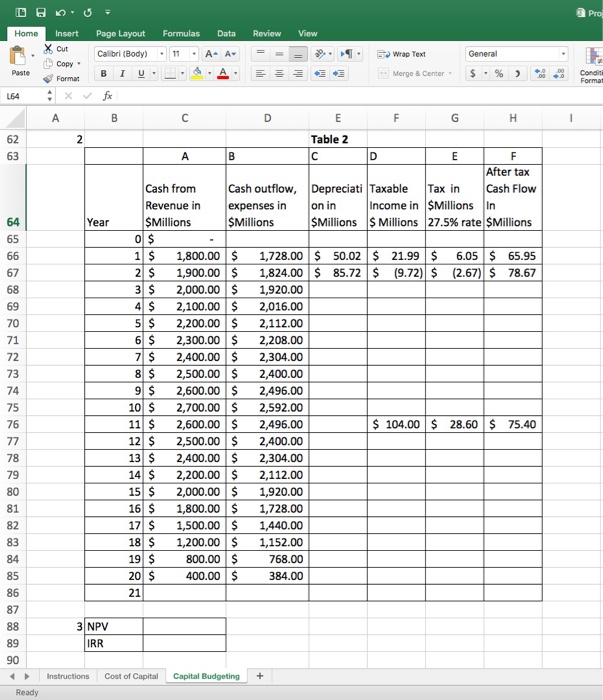Increase indent with the right indent icon
603x700 pixels.
click(339, 73)
